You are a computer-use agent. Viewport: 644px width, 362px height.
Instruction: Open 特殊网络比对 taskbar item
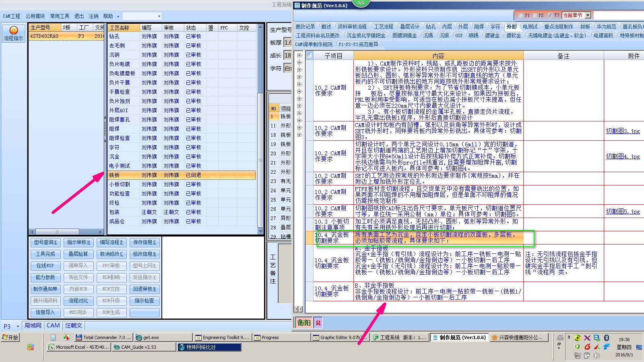209,347
